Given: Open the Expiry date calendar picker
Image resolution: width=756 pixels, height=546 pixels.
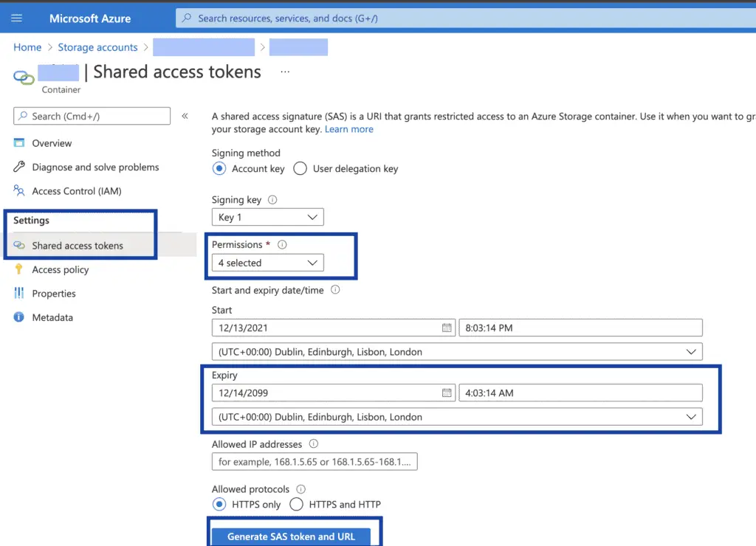Looking at the screenshot, I should 447,393.
